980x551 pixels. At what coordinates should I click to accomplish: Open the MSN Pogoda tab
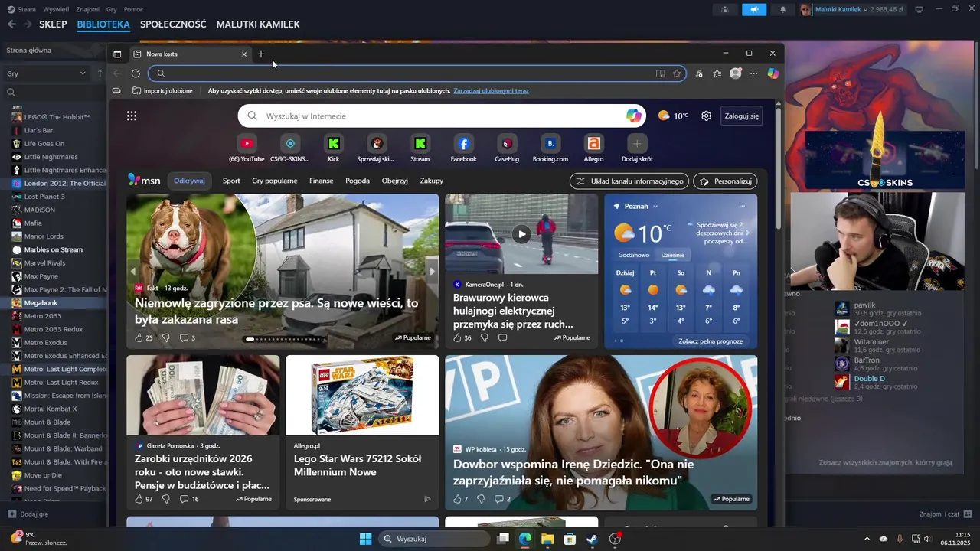pos(358,181)
